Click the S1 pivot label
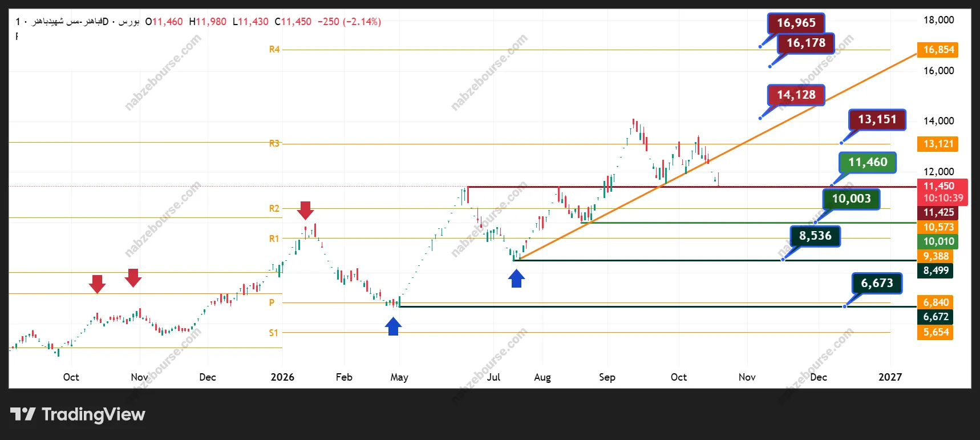Viewport: 980px width, 440px height. click(x=274, y=333)
